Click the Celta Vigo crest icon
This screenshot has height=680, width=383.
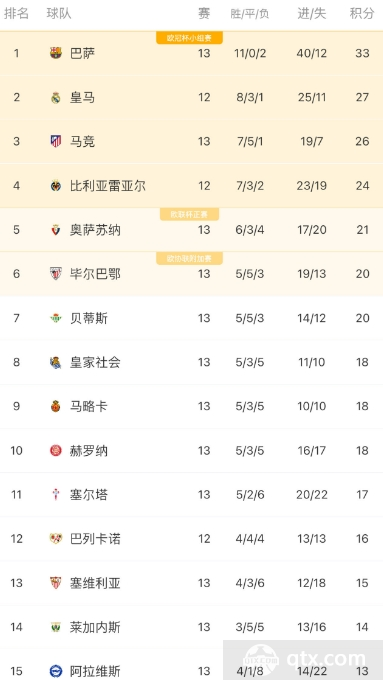(56, 494)
